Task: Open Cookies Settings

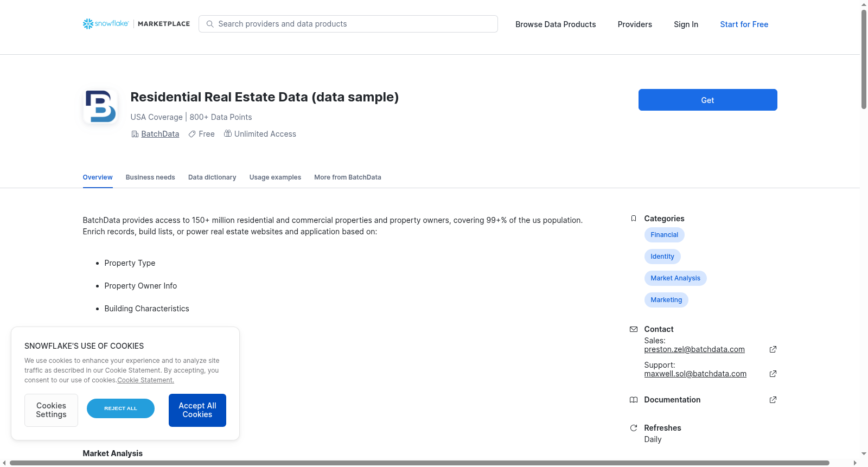Action: [x=51, y=410]
